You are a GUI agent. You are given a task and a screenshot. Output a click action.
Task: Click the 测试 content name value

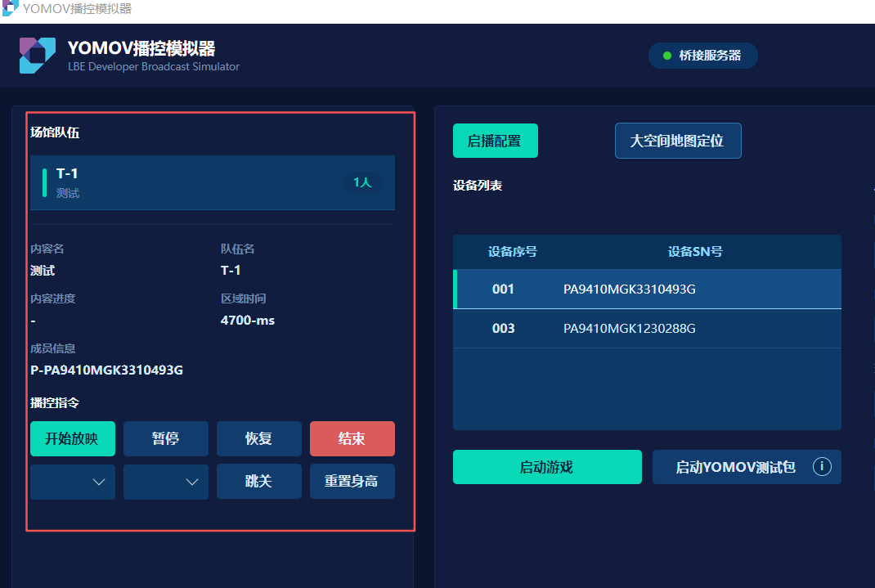(x=43, y=271)
